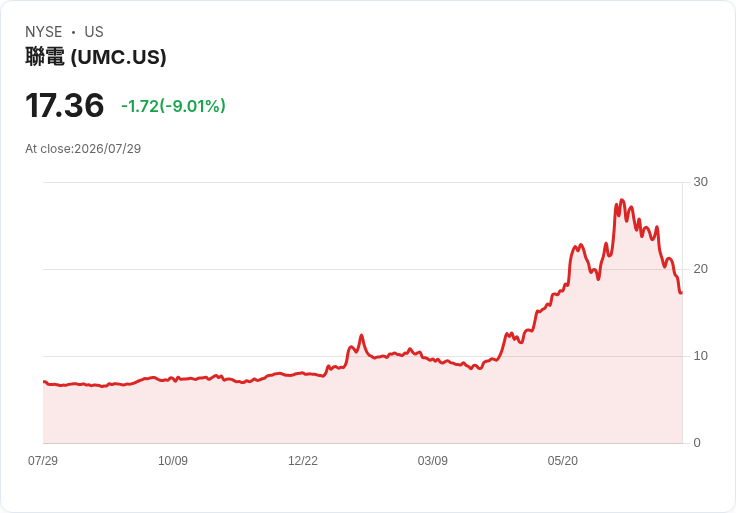736x513 pixels.
Task: Click the 20 y-axis price label
Action: coord(700,269)
